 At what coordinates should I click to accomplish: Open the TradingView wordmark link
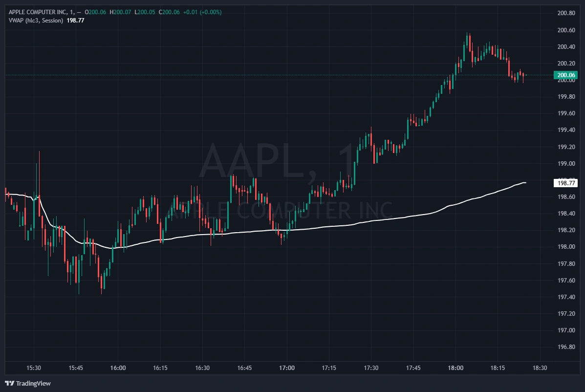pos(33,383)
